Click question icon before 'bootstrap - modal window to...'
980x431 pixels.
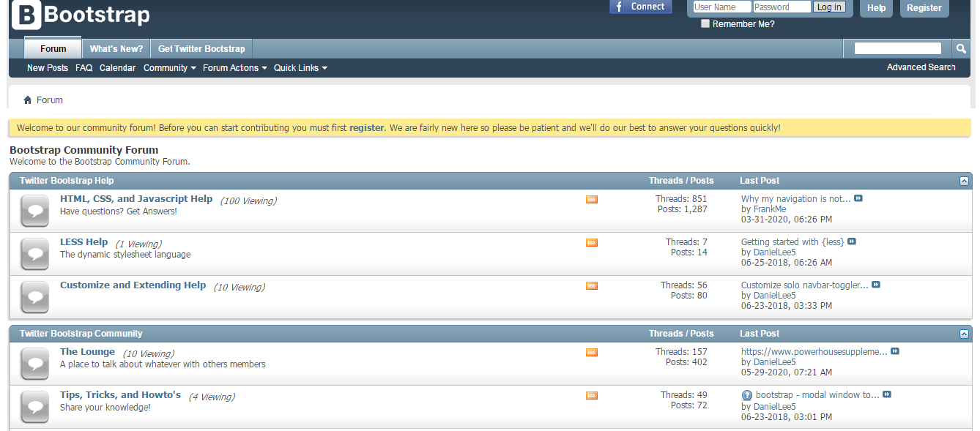tap(747, 395)
